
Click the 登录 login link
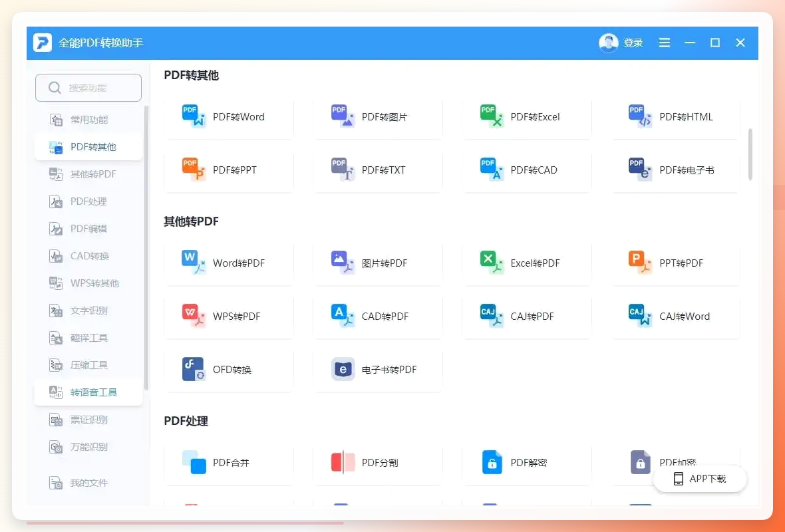pos(633,43)
